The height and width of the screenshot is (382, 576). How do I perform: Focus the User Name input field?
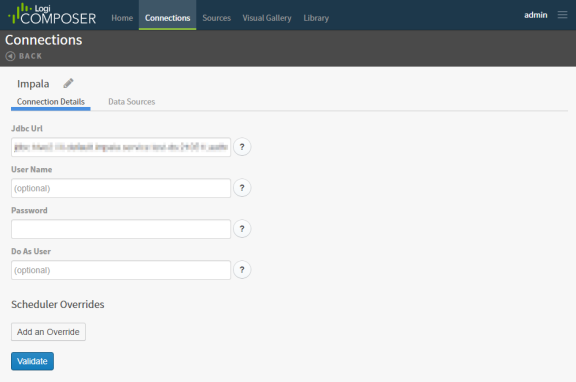click(x=121, y=188)
